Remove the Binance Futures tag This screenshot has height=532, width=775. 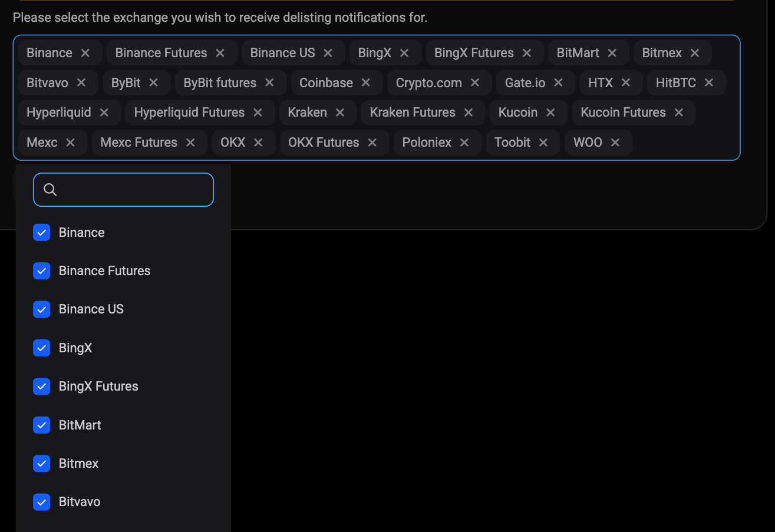click(220, 53)
